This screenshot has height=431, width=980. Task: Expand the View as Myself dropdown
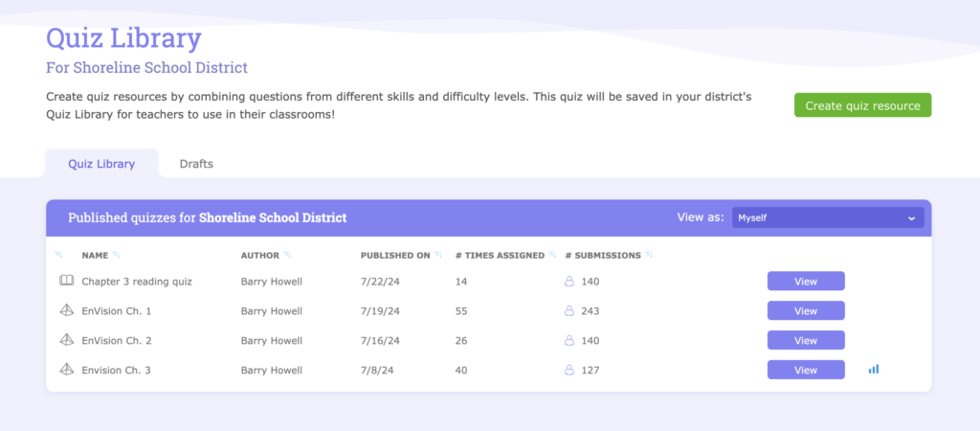(x=828, y=217)
